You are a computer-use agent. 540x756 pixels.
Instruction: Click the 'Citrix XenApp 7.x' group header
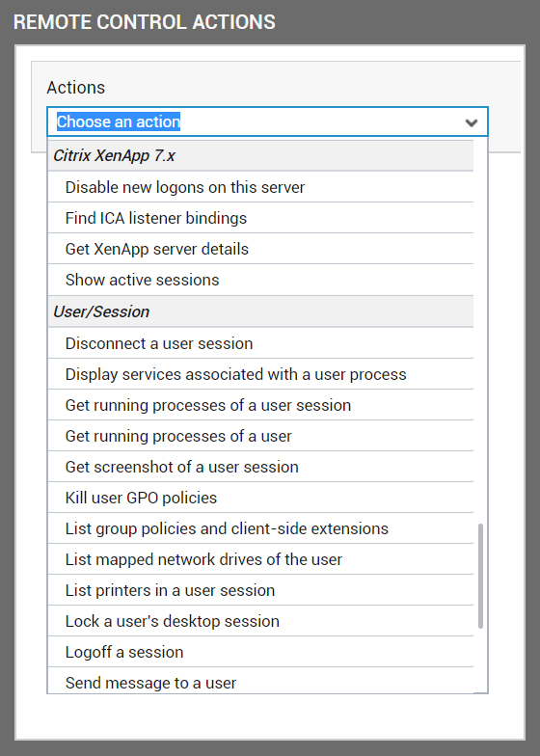(x=260, y=156)
